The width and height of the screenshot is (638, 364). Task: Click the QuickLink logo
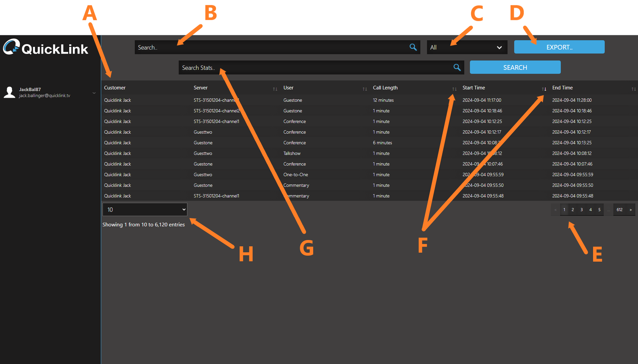(46, 48)
